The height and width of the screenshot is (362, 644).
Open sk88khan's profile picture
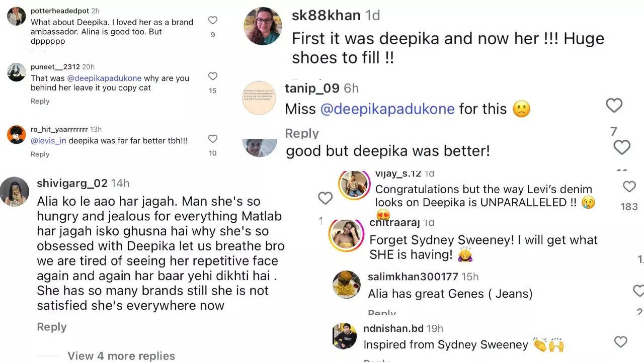pos(263,26)
